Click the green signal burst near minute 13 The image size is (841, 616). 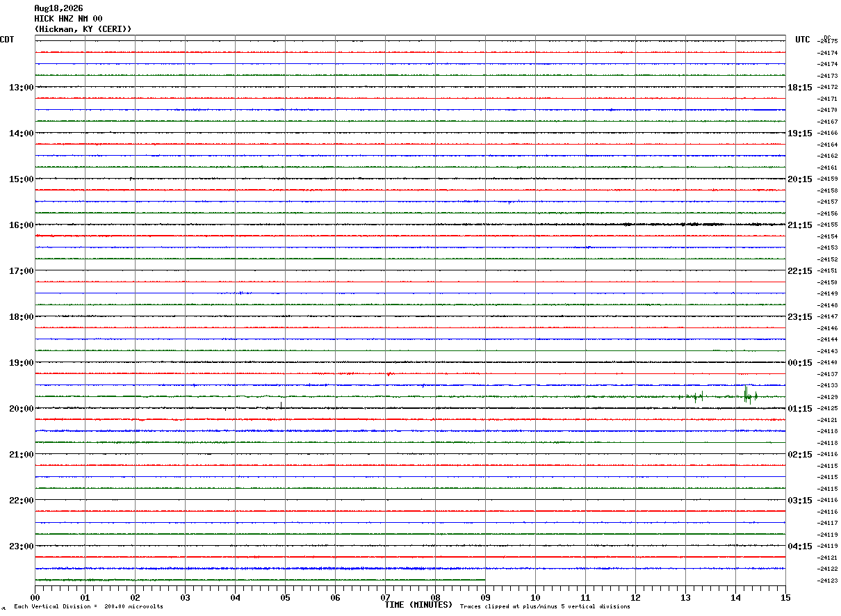point(694,397)
